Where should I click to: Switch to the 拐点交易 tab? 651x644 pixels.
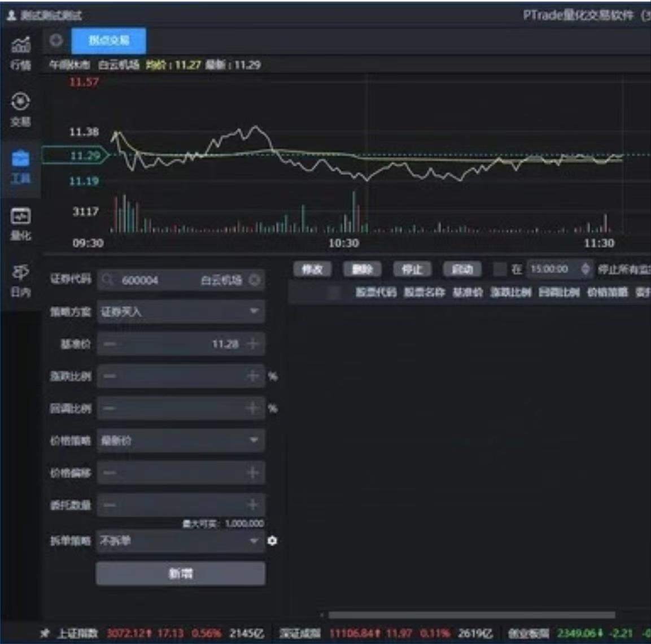point(108,41)
